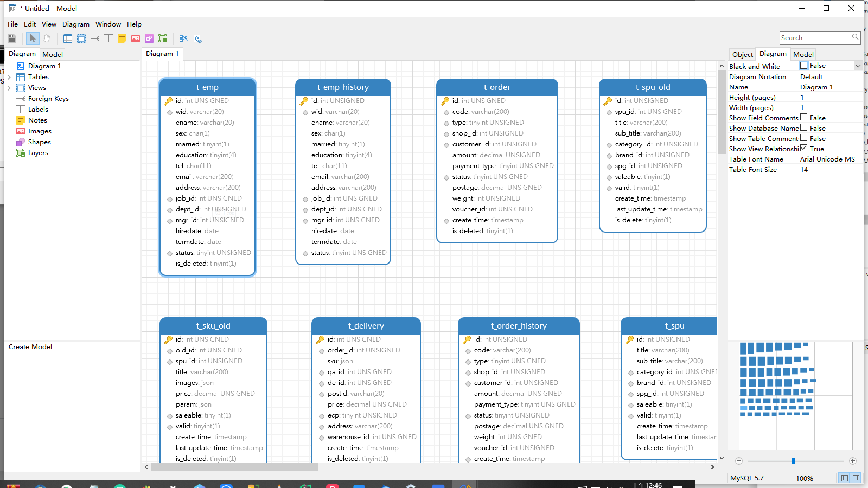Click in the Search input field

point(815,38)
